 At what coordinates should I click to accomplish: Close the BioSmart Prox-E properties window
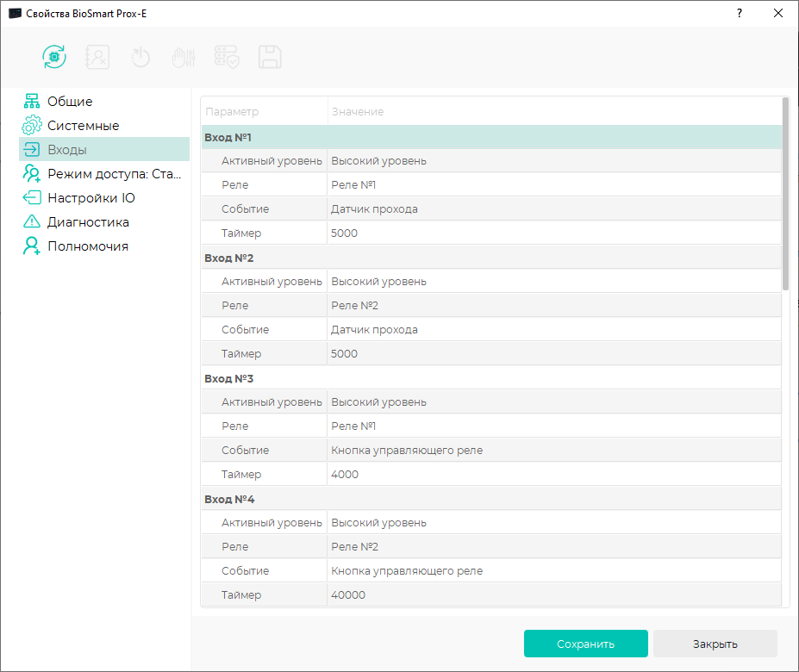778,13
